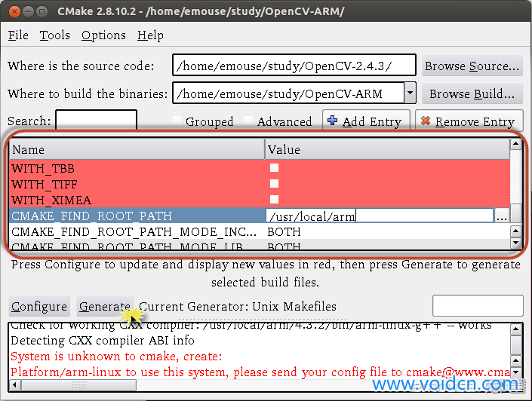Open the Tools menu
This screenshot has width=532, height=401.
coord(54,35)
